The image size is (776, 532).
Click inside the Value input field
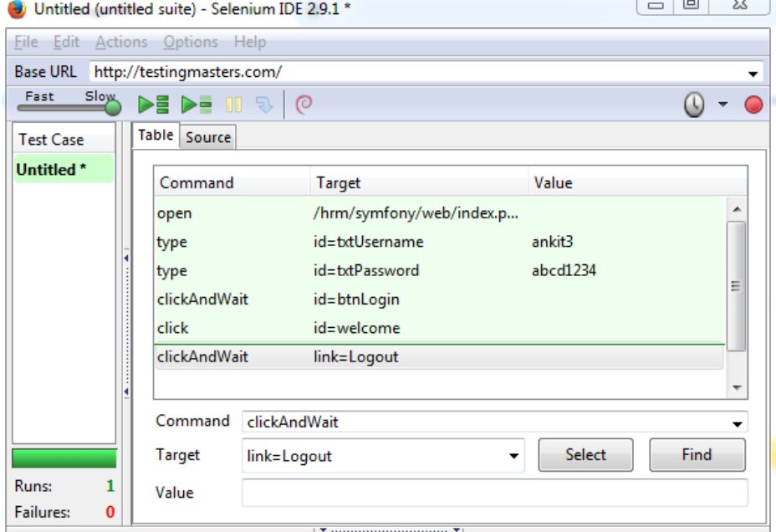(494, 493)
